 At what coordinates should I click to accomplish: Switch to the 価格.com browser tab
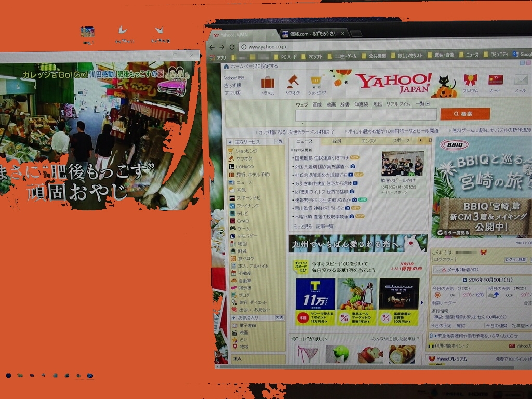pyautogui.click(x=313, y=34)
